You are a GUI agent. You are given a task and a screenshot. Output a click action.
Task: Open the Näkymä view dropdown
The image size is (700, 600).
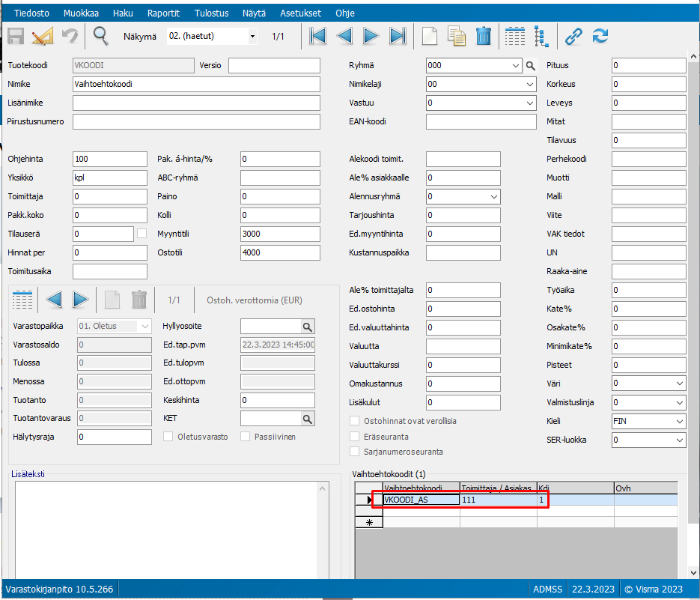pos(252,36)
